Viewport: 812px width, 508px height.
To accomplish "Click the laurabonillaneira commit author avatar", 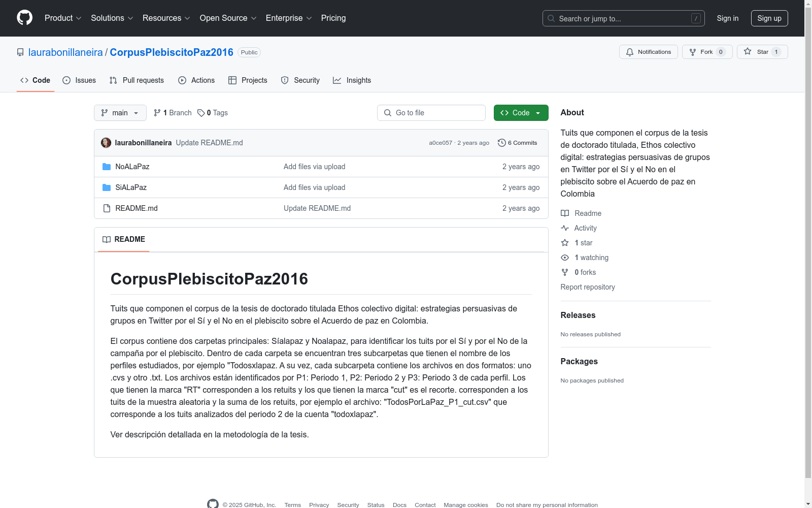I will click(x=106, y=143).
